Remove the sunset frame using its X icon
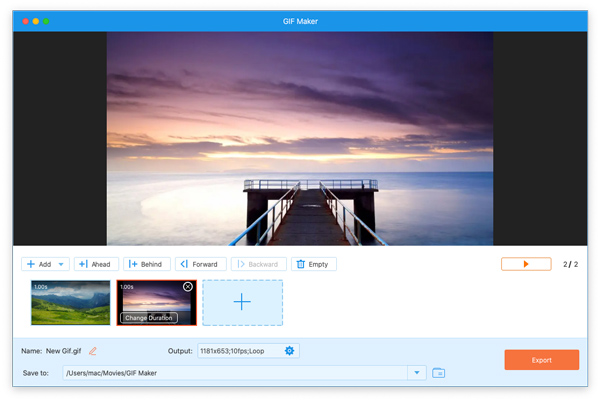Viewport: 600px width, 401px height. (188, 287)
